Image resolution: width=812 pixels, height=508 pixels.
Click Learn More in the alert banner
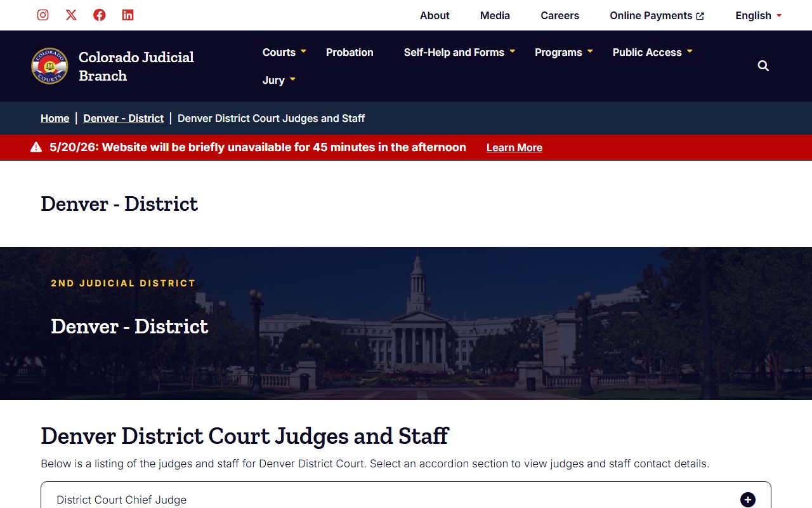pyautogui.click(x=514, y=147)
